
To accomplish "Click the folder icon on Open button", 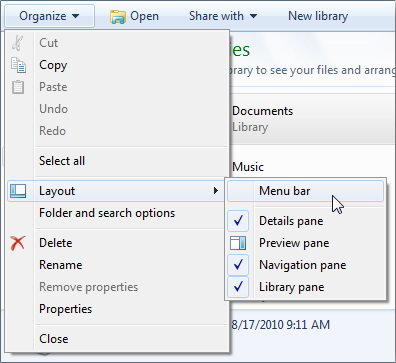I will coord(118,16).
